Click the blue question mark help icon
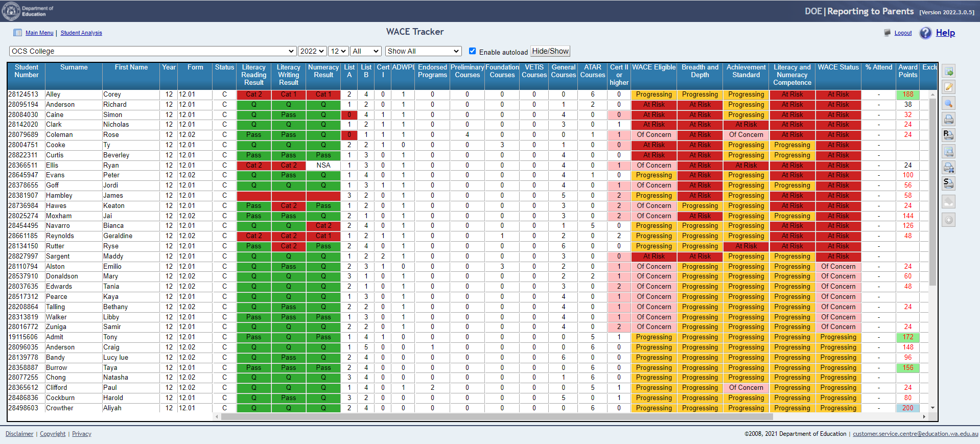 click(925, 33)
